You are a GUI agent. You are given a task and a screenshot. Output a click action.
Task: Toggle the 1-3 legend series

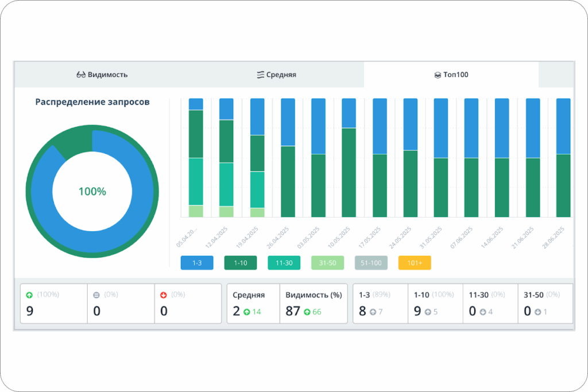(197, 263)
